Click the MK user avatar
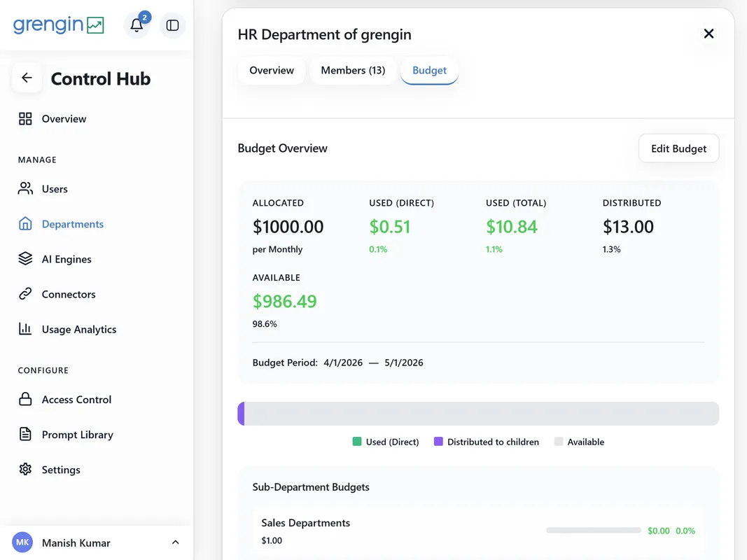 pos(22,542)
